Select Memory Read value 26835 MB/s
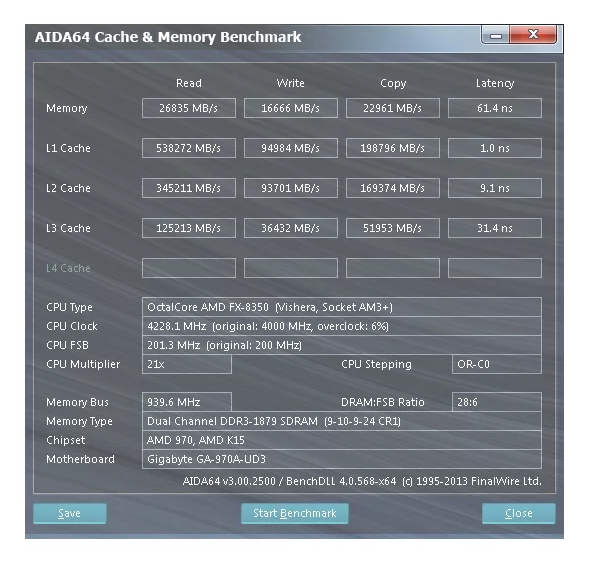 click(189, 108)
